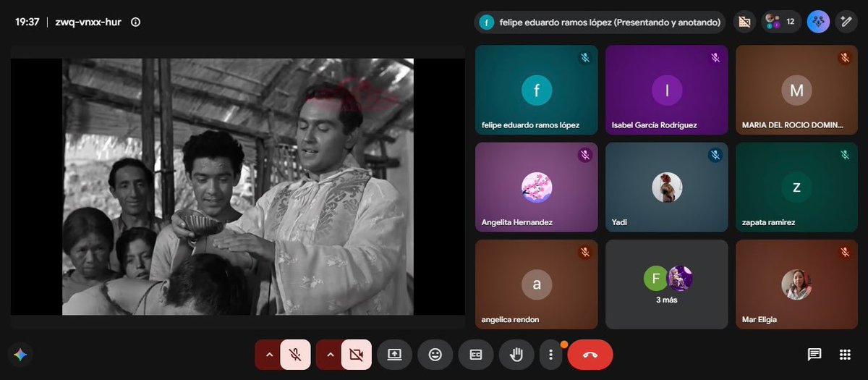The image size is (868, 380).
Task: Click the meeting code zwq-vnxx-hur
Action: point(87,22)
